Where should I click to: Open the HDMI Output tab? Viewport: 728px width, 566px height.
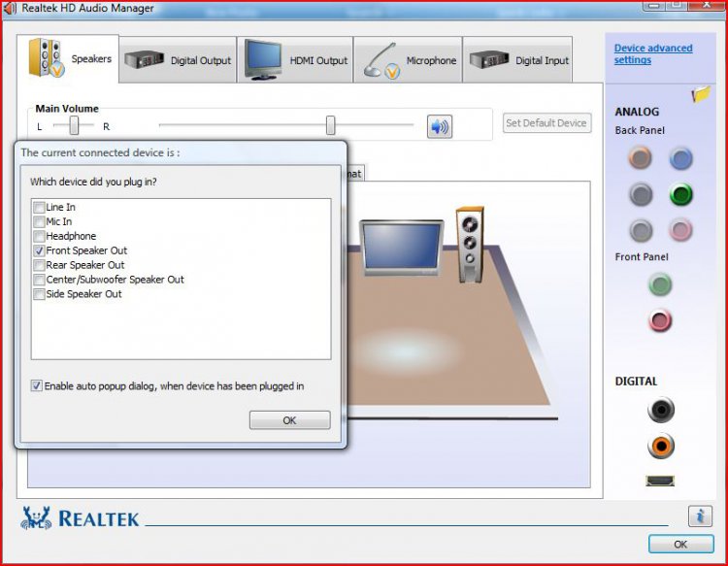(295, 60)
